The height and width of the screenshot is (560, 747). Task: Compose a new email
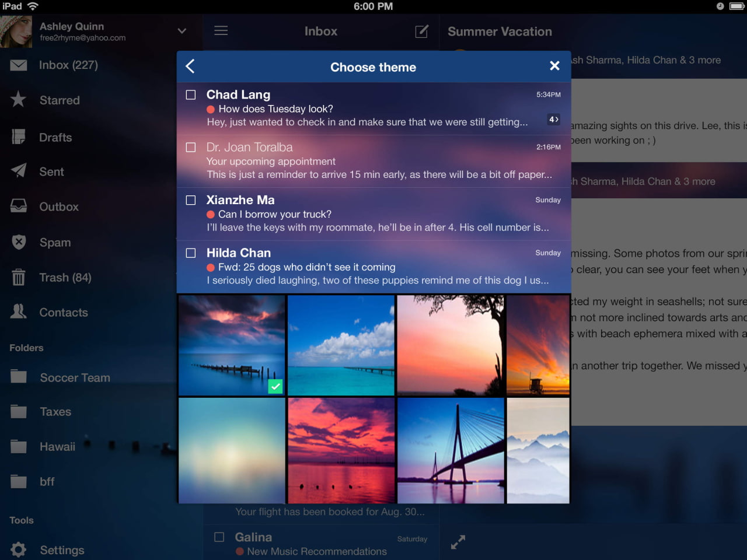click(421, 32)
